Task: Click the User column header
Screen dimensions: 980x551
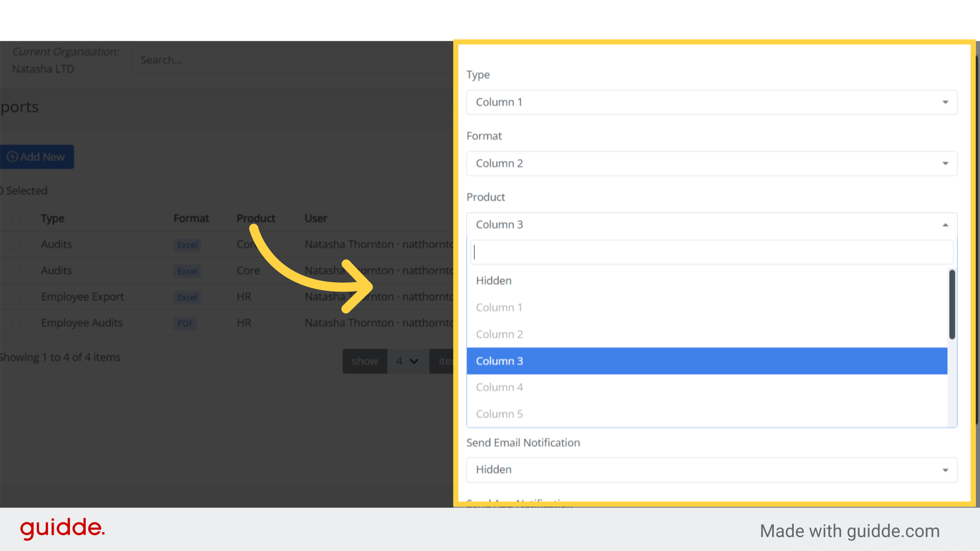Action: 316,218
